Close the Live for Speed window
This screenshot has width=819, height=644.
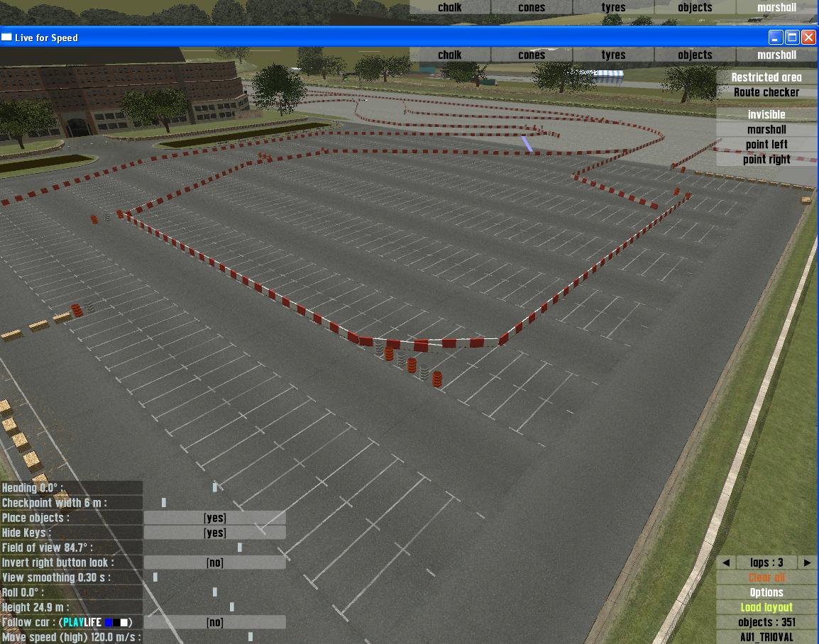(808, 37)
